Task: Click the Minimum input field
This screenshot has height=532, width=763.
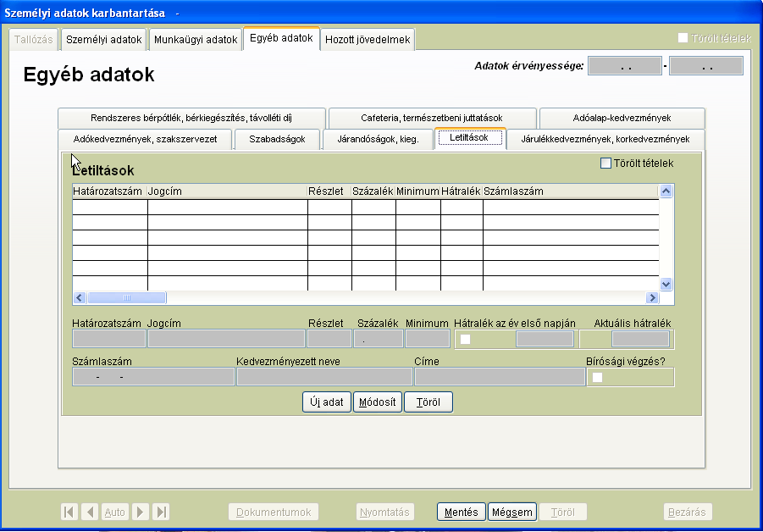Action: point(428,339)
